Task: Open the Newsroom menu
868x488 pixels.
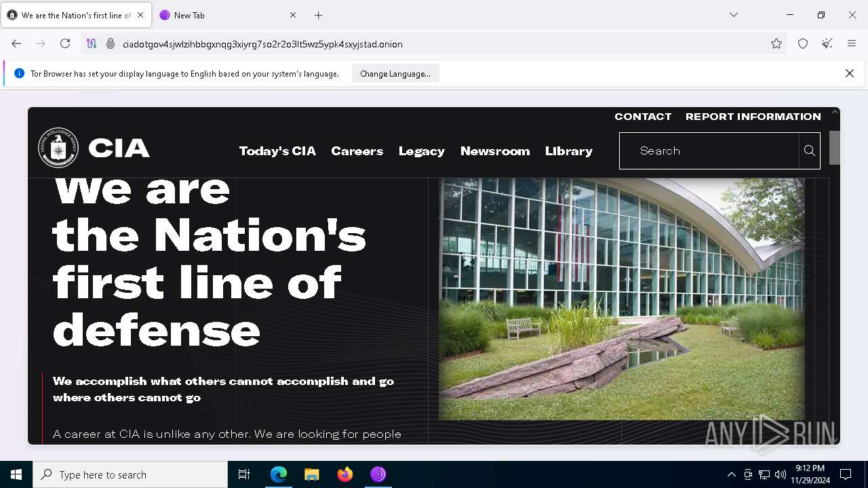Action: tap(495, 151)
